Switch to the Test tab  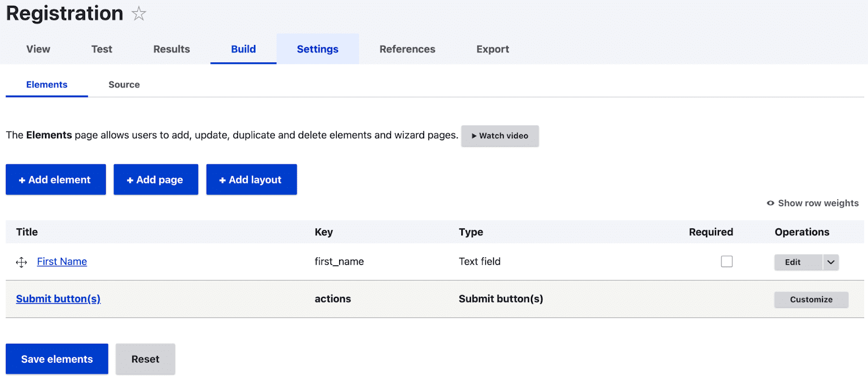101,49
